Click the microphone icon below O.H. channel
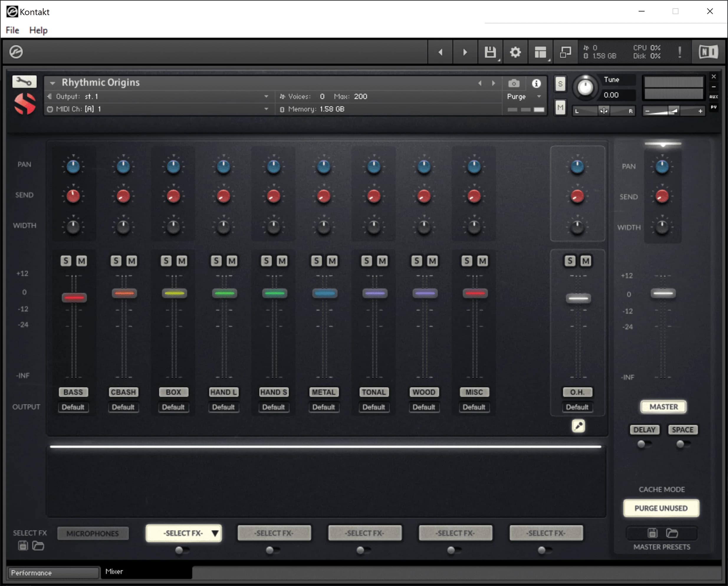This screenshot has width=728, height=586. [x=578, y=426]
